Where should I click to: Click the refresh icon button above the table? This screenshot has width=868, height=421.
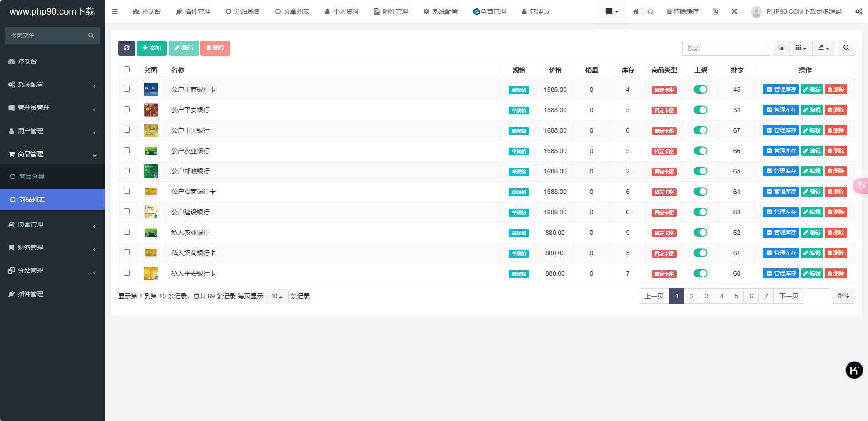[126, 48]
